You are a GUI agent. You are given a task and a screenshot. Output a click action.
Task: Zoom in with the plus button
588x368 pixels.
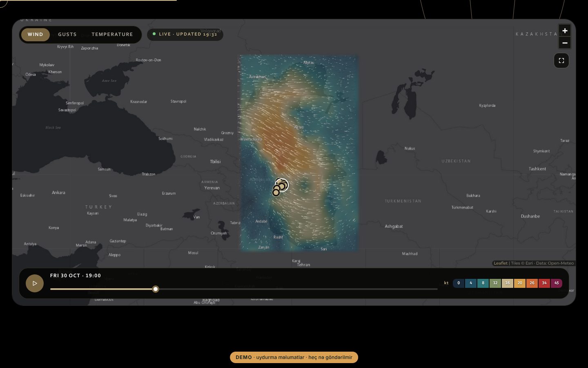tap(565, 31)
